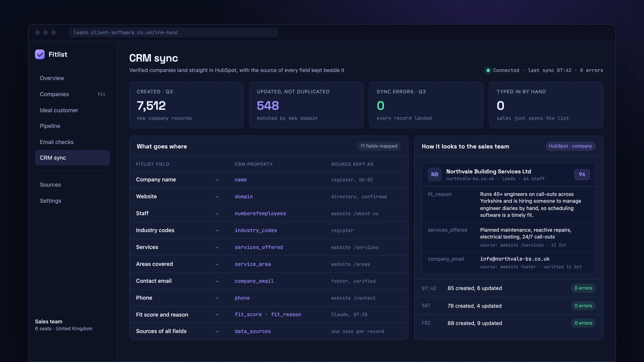
Task: Click the arrow in Fit score row
Action: [x=217, y=315]
